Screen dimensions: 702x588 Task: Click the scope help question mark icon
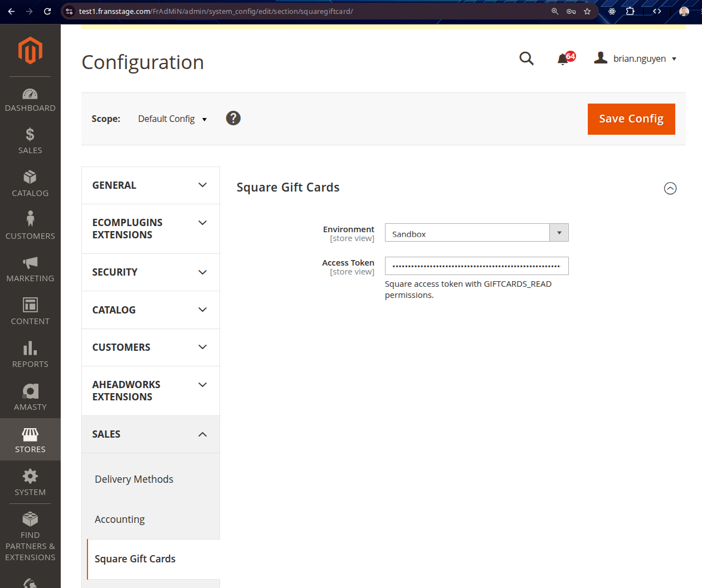(x=233, y=118)
